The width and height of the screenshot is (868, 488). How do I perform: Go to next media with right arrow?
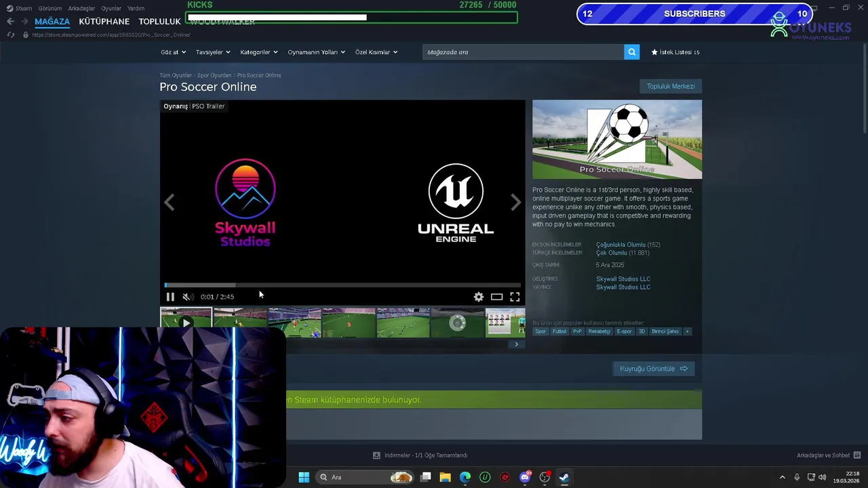(516, 202)
